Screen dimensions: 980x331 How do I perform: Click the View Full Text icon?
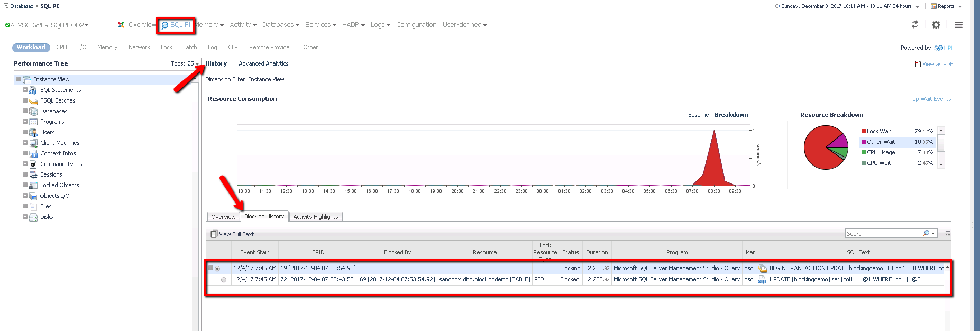click(x=214, y=234)
